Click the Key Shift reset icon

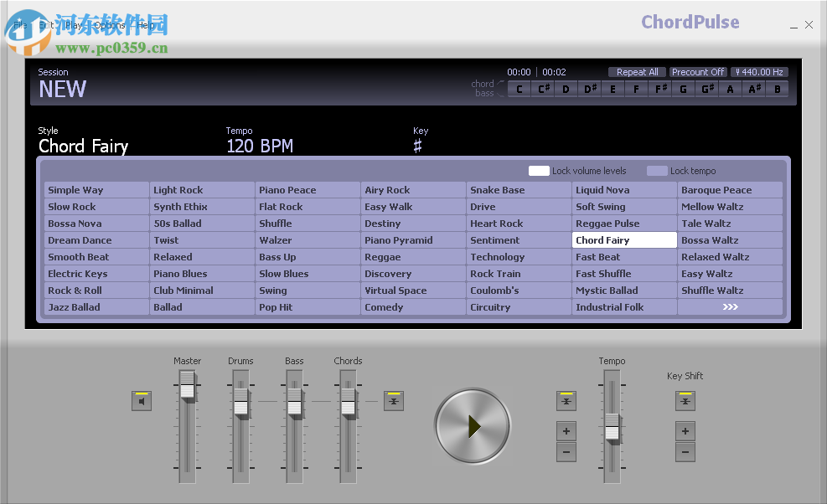pos(685,401)
